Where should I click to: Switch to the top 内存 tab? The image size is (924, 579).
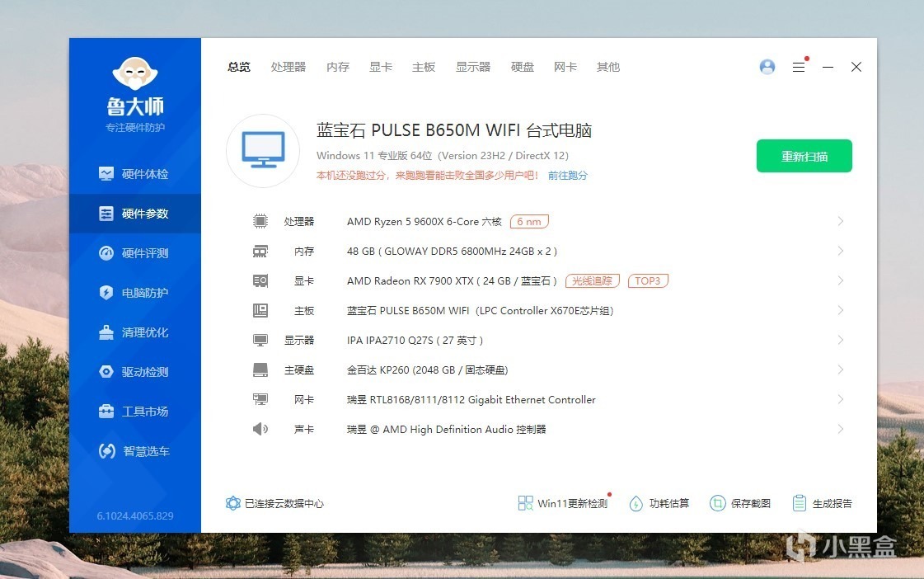point(338,67)
